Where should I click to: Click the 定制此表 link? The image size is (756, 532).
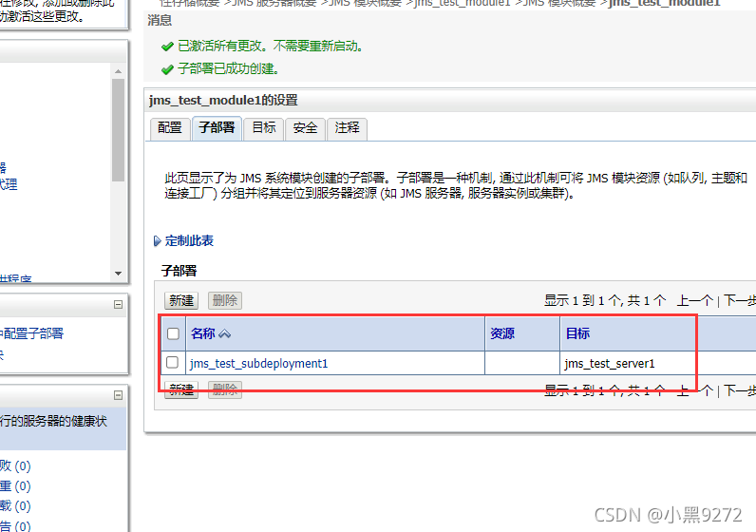189,240
